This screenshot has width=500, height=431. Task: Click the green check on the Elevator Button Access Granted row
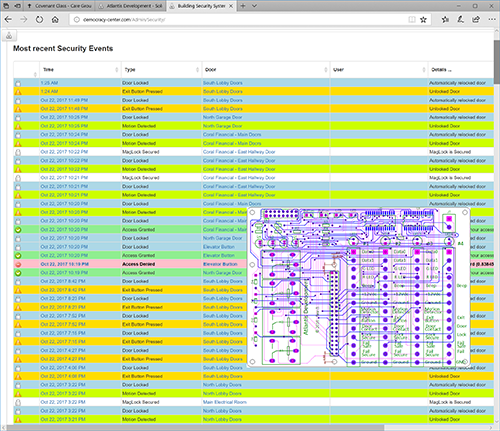click(x=18, y=256)
